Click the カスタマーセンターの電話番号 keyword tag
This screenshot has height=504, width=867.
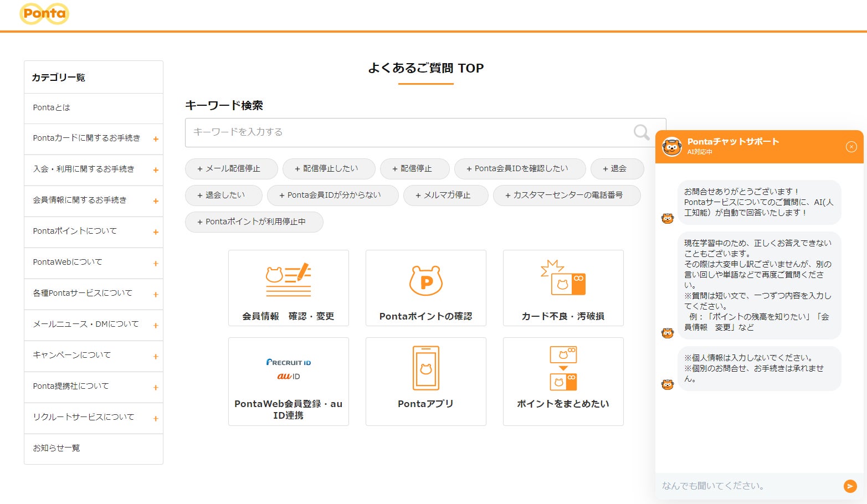click(x=566, y=196)
